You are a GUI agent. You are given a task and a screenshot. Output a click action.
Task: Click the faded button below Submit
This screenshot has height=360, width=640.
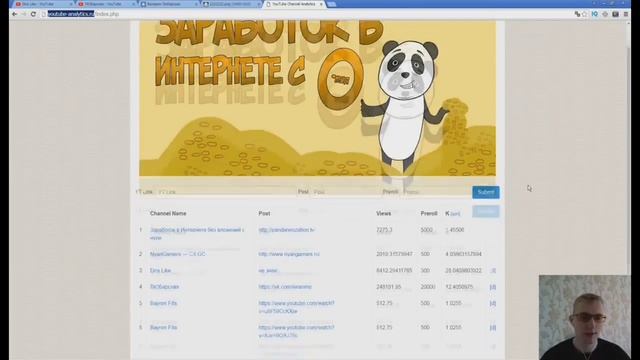tap(486, 211)
